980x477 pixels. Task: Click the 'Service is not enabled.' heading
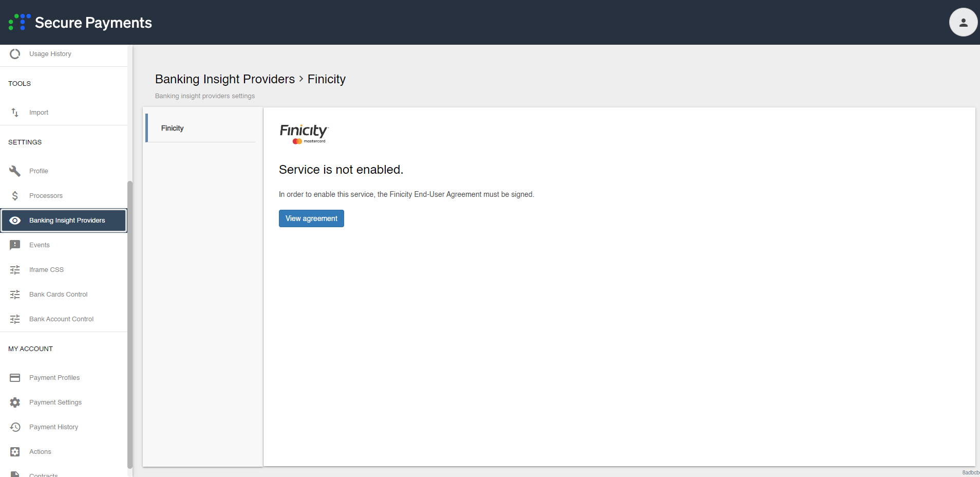click(341, 170)
